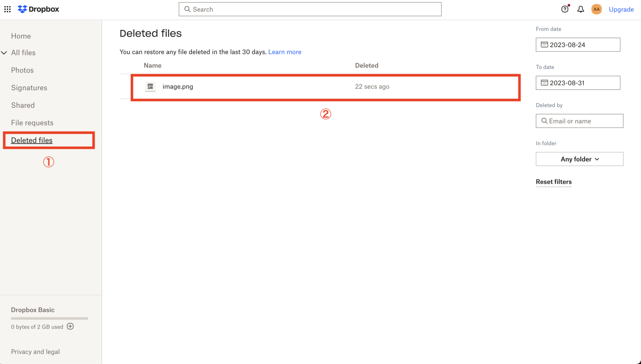Open the apps grid menu
Viewport: 641px width, 364px height.
[x=7, y=9]
